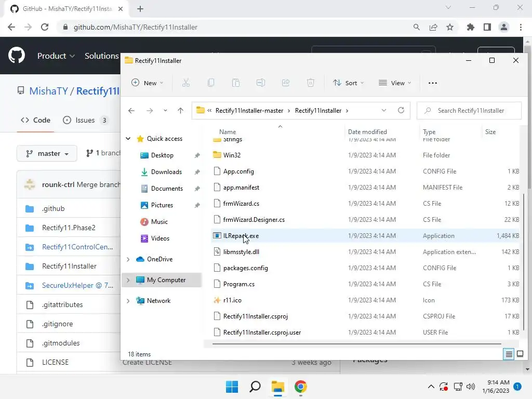Click the Copy icon in Explorer toolbar
Image resolution: width=532 pixels, height=399 pixels.
pyautogui.click(x=211, y=83)
